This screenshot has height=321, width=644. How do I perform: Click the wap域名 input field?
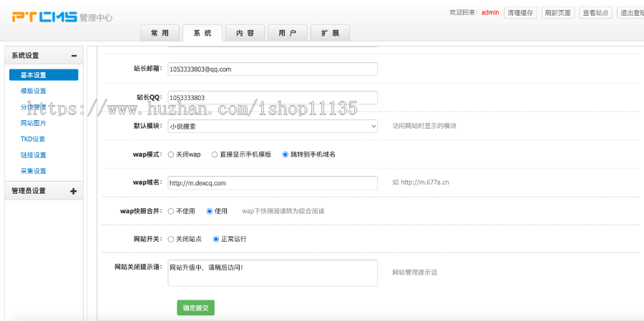(273, 183)
